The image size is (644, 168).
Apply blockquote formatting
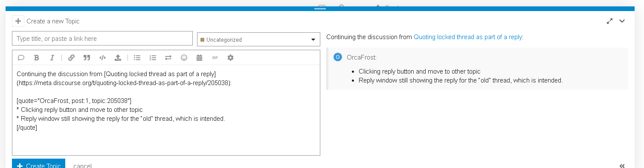pos(87,57)
